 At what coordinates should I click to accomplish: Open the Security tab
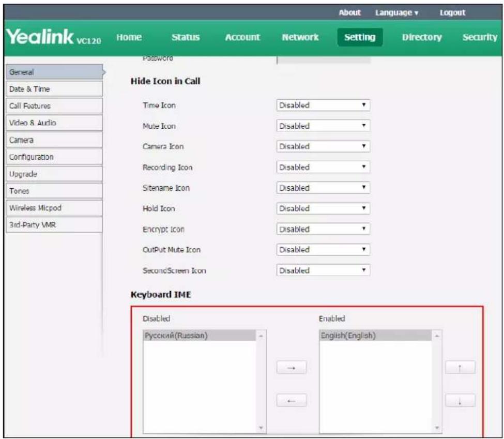pos(480,37)
